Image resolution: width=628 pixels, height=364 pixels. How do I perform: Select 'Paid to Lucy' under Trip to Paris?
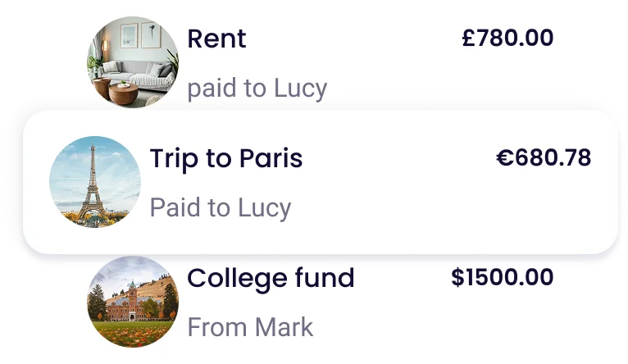(x=221, y=208)
